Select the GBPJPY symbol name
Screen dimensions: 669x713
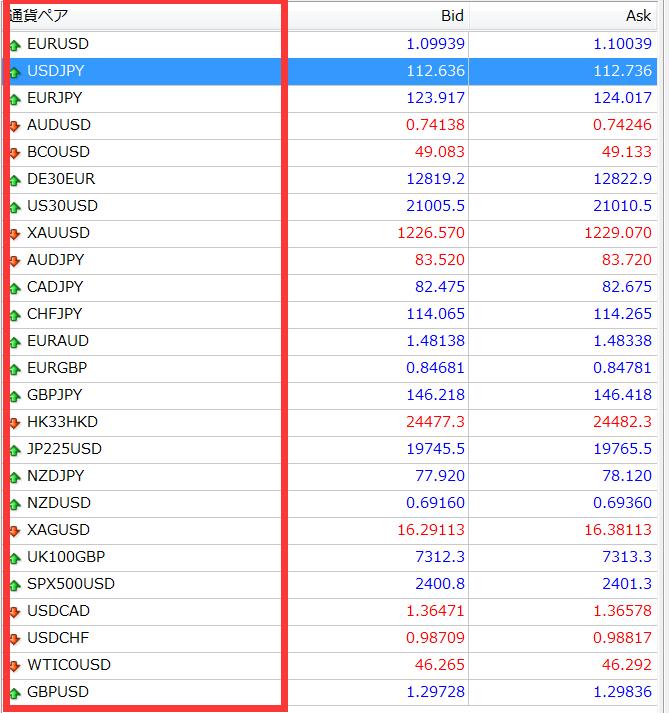(x=55, y=395)
